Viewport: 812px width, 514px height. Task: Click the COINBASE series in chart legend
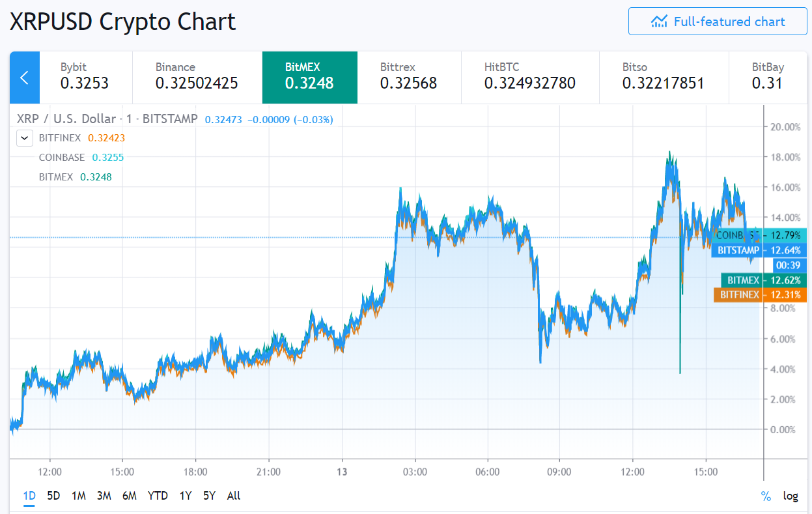(62, 157)
